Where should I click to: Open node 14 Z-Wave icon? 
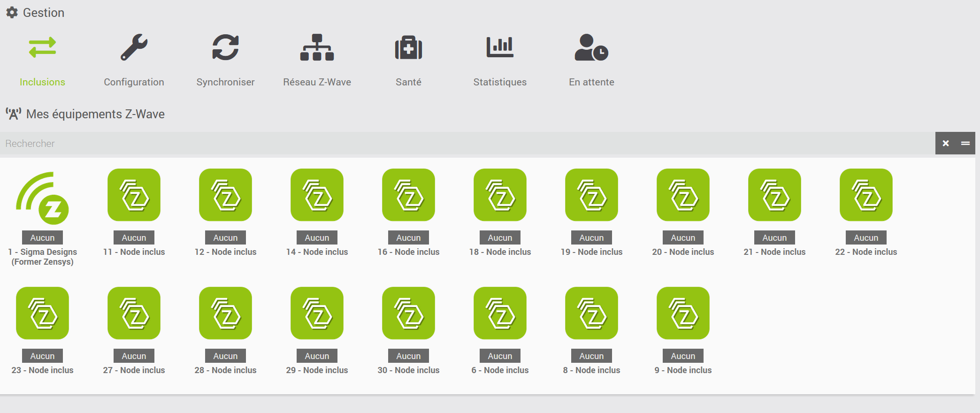pos(317,195)
